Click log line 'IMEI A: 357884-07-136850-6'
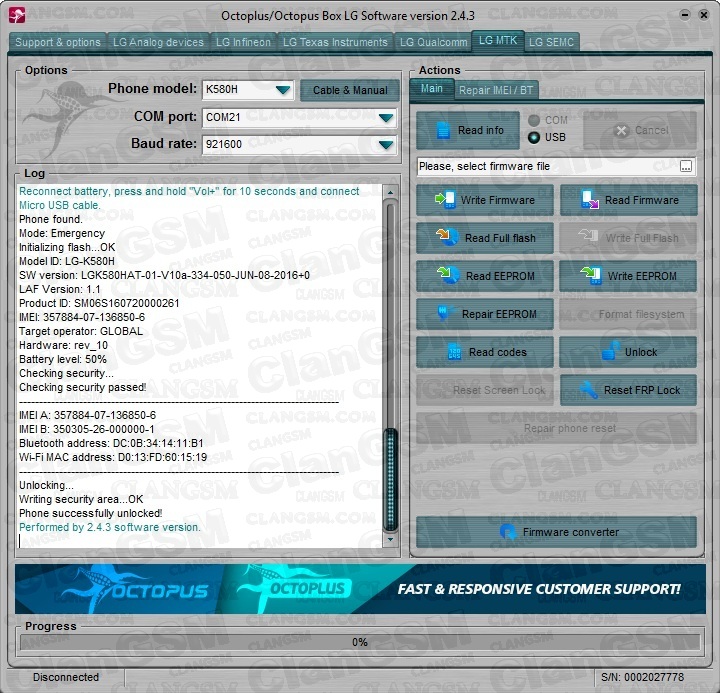The image size is (720, 693). [x=87, y=415]
